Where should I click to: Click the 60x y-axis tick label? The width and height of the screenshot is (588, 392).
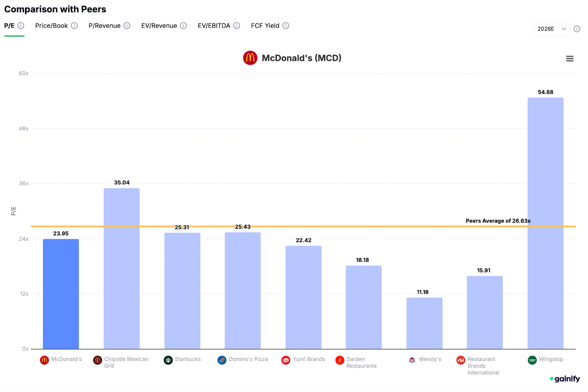[24, 74]
